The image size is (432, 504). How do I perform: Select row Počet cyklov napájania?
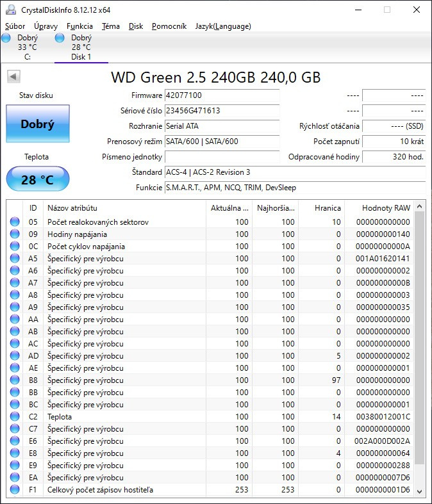(210, 246)
